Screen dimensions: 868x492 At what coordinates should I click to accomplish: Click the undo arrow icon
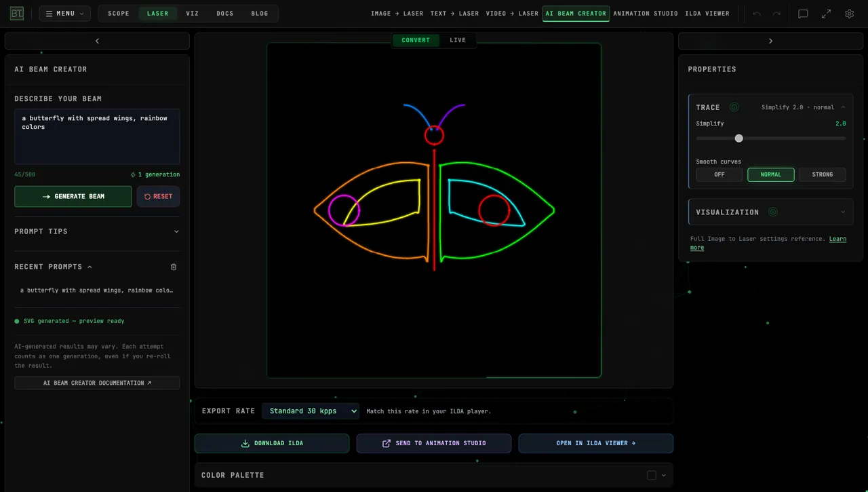757,14
